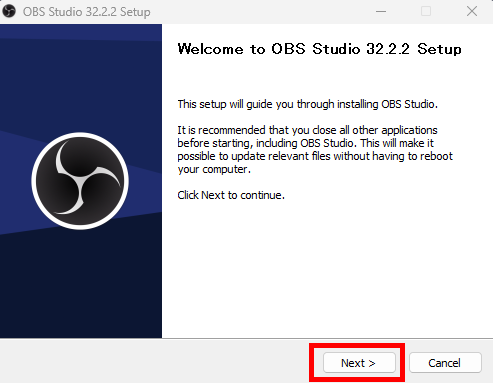The width and height of the screenshot is (493, 383).
Task: Click the 'It is recommended that you close' paragraph
Action: tap(315, 150)
